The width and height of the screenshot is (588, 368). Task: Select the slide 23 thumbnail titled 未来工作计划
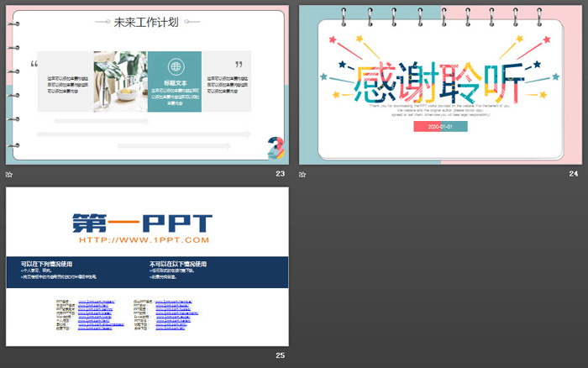pos(147,84)
